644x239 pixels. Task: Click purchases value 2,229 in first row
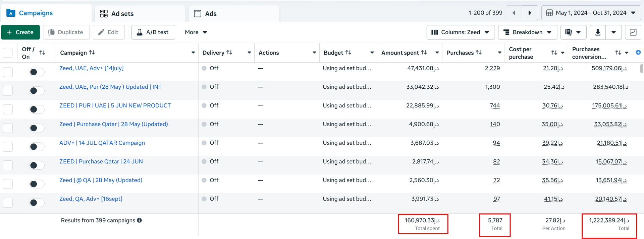pyautogui.click(x=492, y=68)
